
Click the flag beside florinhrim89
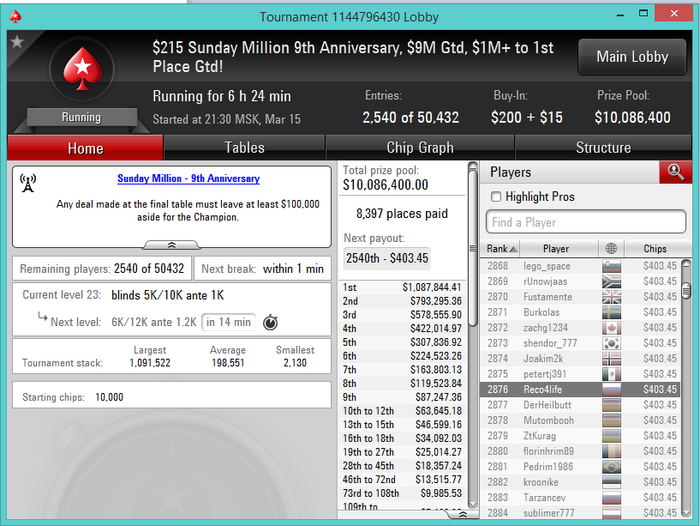pos(611,451)
